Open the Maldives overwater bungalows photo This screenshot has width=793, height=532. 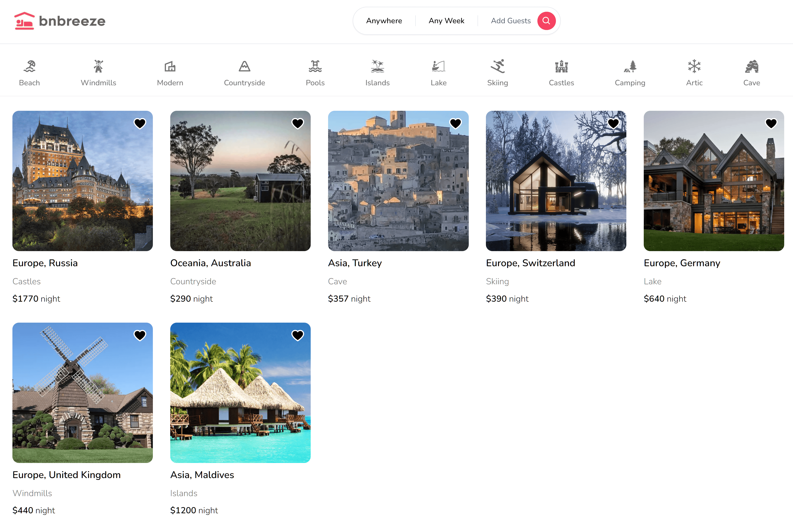[240, 393]
